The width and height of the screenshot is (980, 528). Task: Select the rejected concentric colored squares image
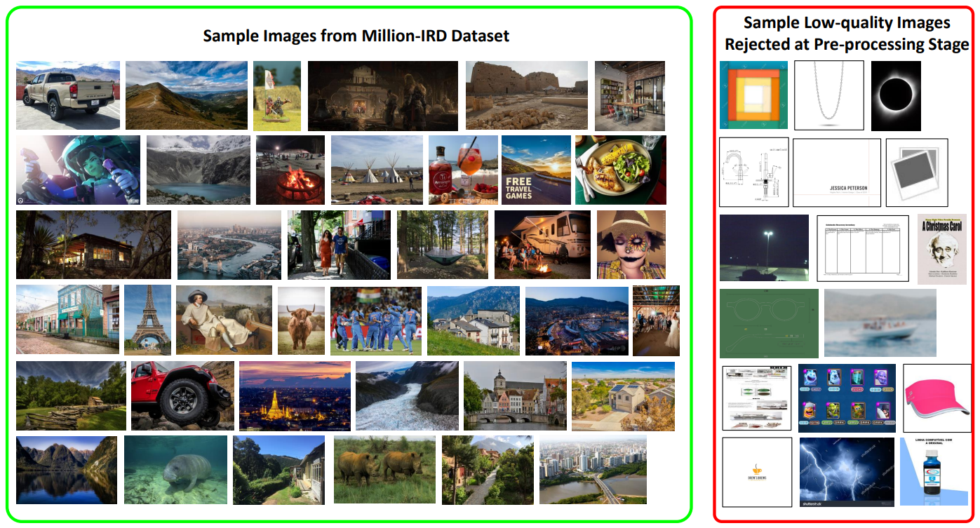click(753, 95)
